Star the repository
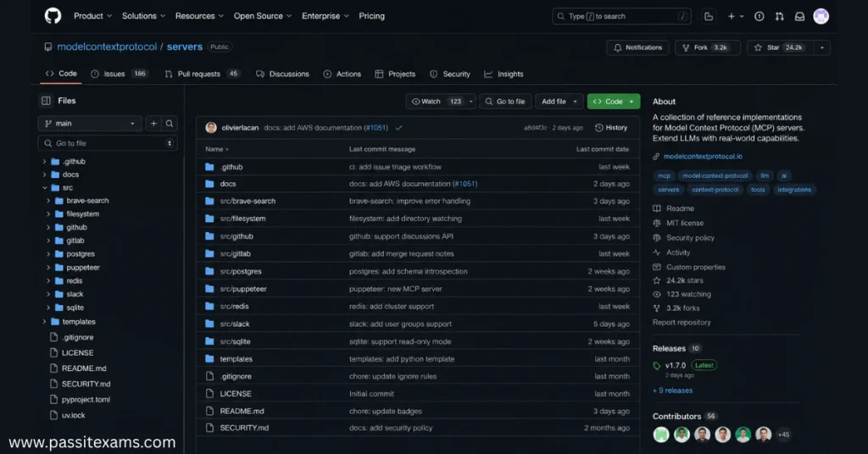 780,47
